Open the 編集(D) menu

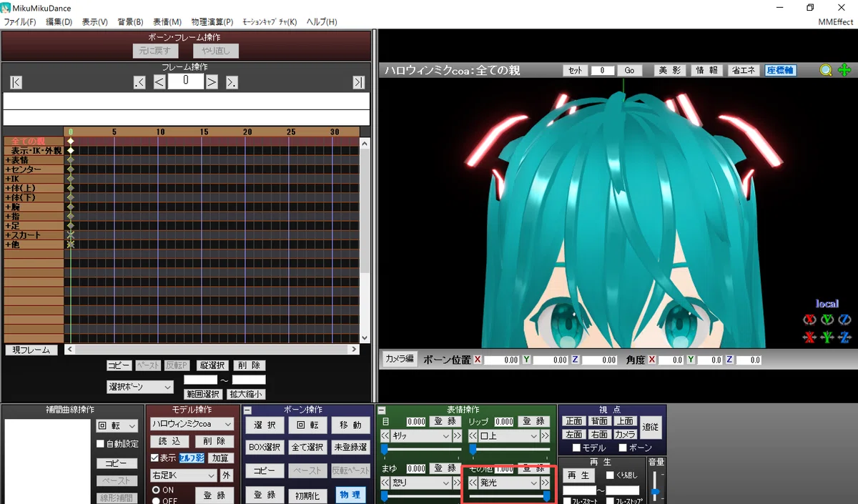tap(59, 21)
